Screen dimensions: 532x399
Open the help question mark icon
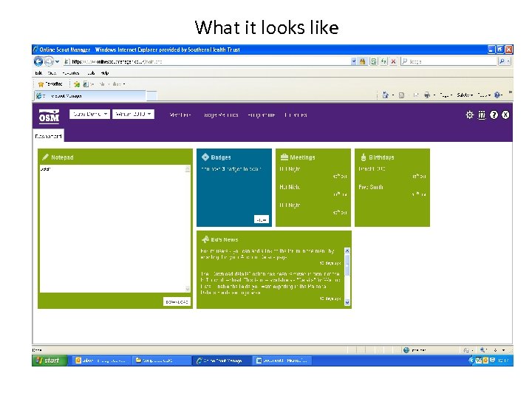[x=494, y=115]
